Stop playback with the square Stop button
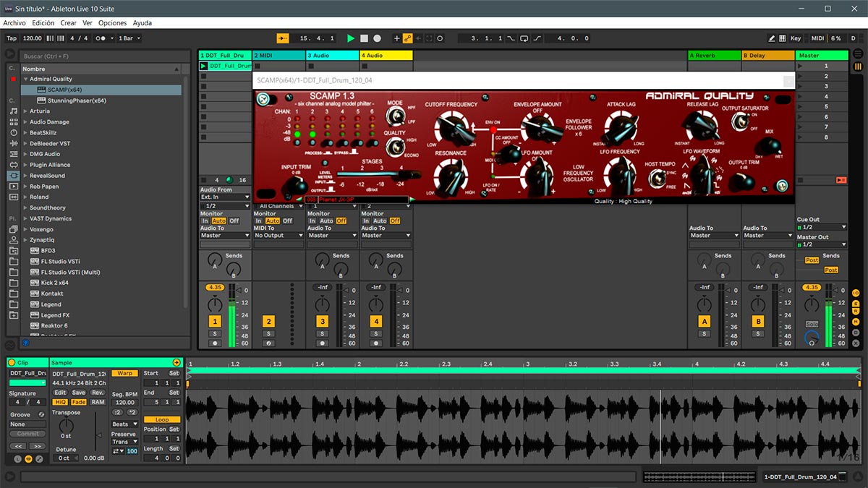 (364, 38)
